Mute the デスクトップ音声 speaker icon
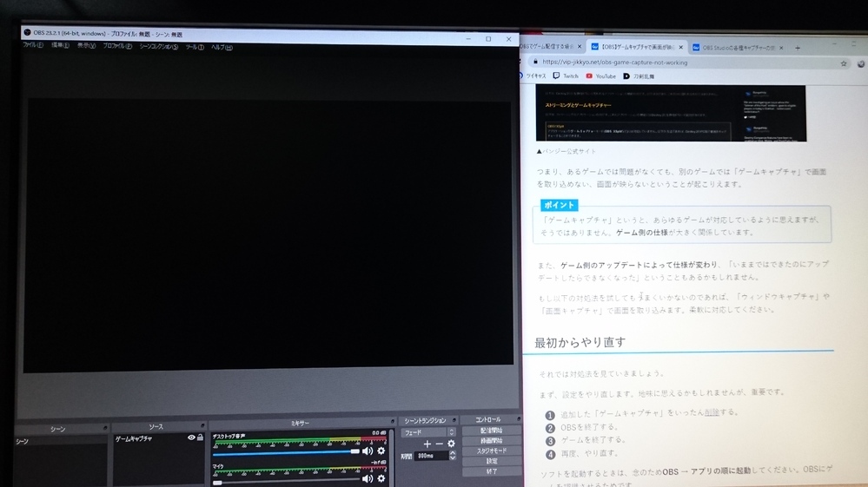 (x=367, y=451)
